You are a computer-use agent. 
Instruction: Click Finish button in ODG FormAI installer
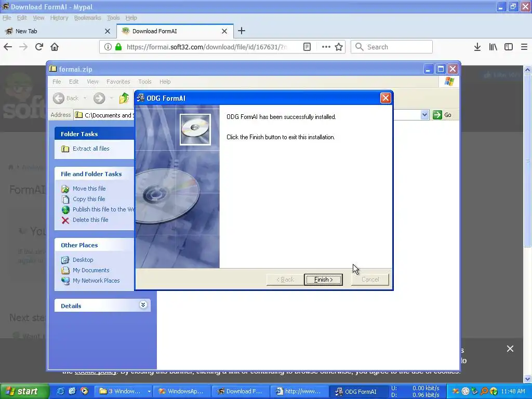pyautogui.click(x=323, y=280)
